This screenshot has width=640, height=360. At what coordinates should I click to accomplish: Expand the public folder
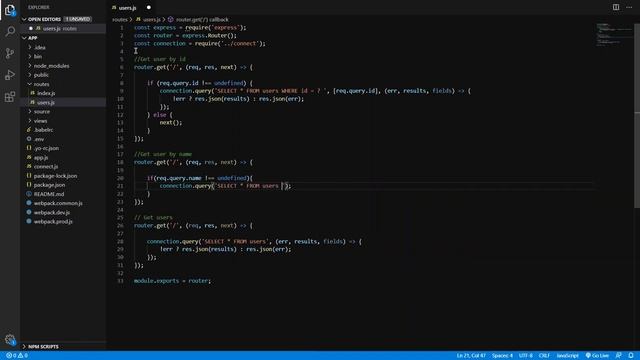tap(41, 75)
